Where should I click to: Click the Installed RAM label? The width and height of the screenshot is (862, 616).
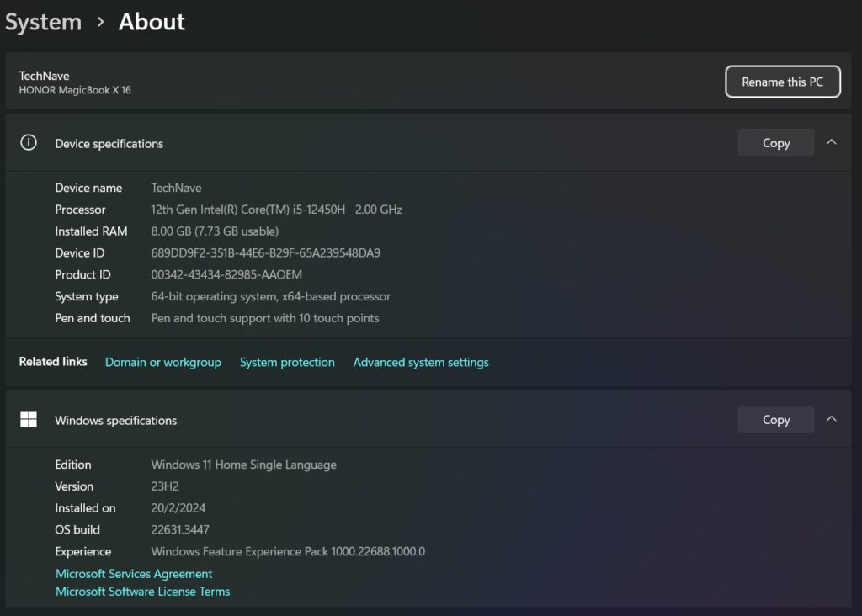coord(91,231)
